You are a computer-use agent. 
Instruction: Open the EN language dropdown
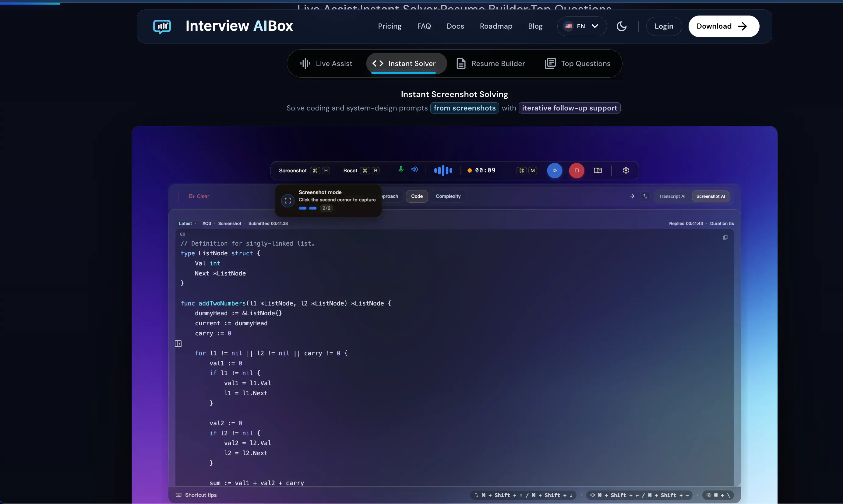tap(582, 26)
